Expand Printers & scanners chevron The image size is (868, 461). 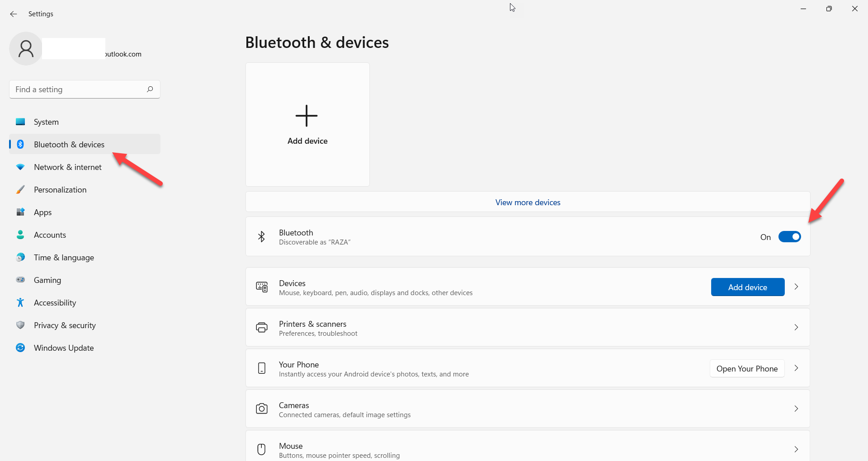(x=796, y=327)
